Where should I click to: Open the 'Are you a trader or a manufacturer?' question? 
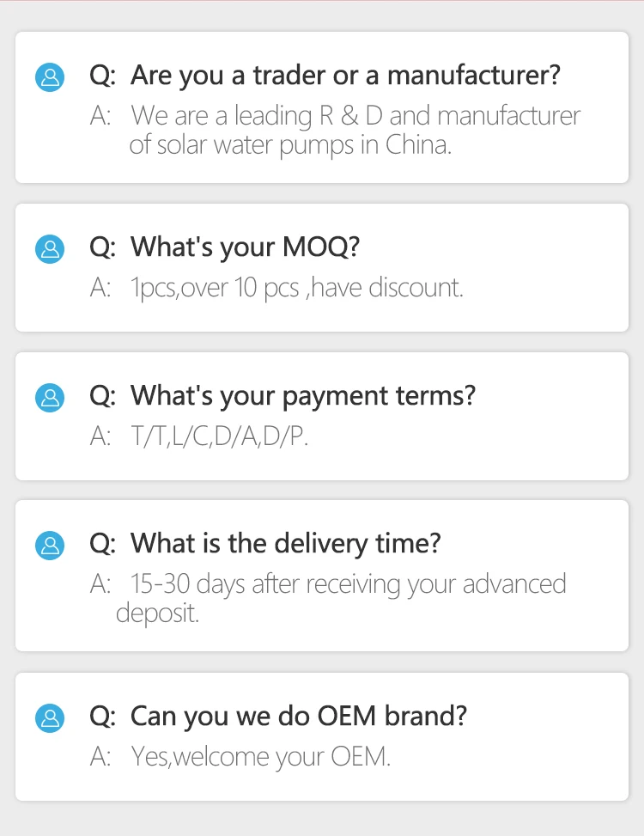(345, 76)
